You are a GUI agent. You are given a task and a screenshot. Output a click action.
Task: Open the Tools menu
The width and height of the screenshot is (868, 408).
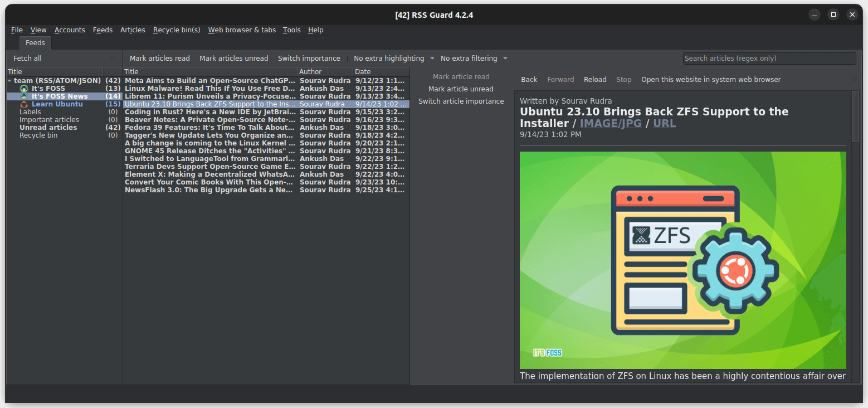[291, 30]
